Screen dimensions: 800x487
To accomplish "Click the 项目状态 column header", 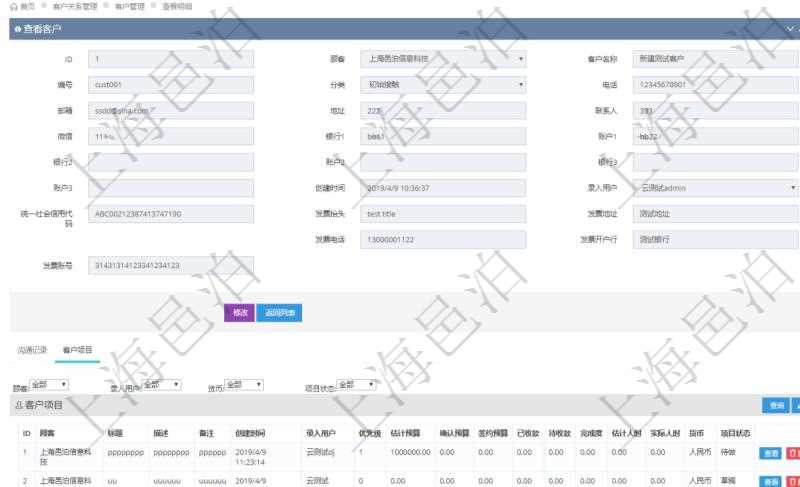I will (x=735, y=433).
